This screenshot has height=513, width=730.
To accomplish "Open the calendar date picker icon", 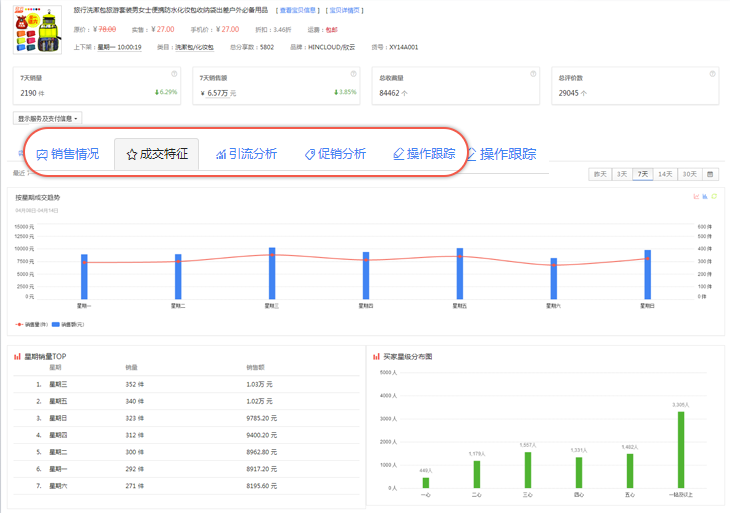I will coord(711,174).
